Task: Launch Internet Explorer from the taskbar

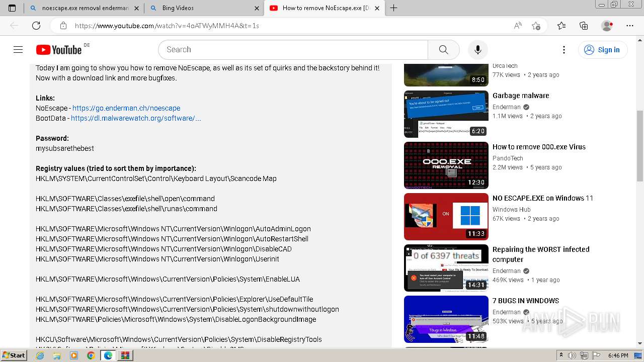Action: (x=40, y=355)
